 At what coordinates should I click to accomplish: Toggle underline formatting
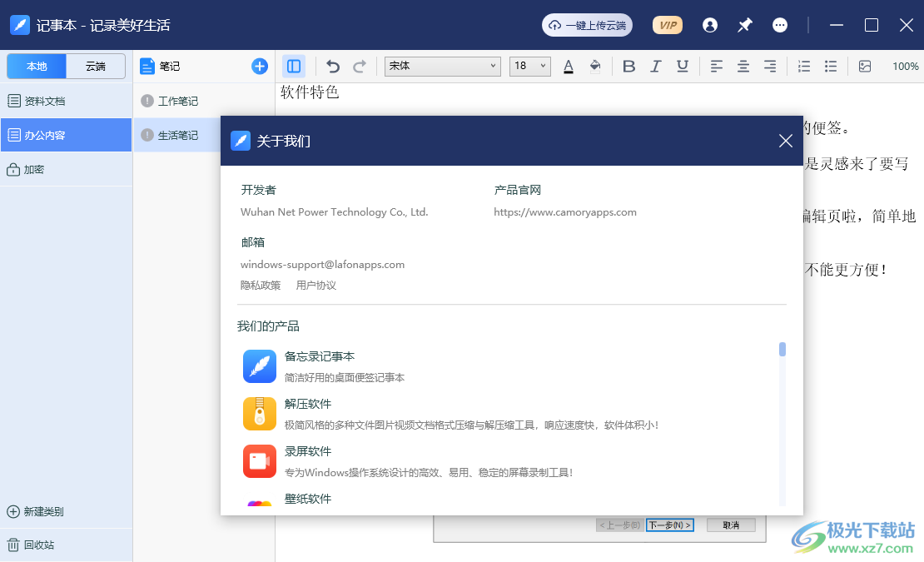click(683, 66)
